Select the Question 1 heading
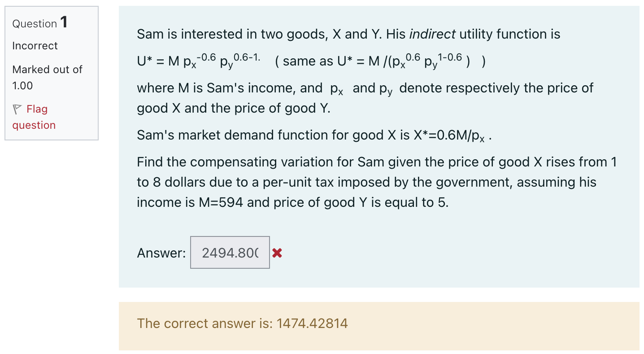 39,22
